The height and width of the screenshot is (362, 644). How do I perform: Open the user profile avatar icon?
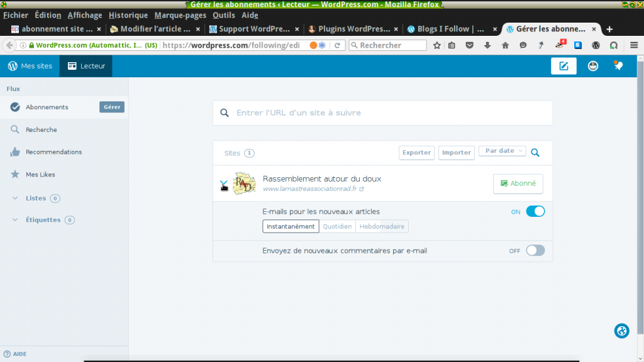point(593,66)
